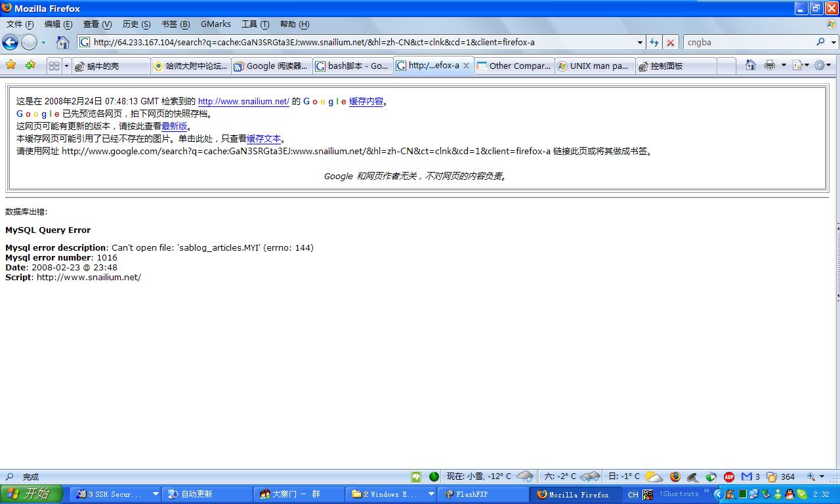Image resolution: width=840 pixels, height=504 pixels.
Task: Open the search engine dropdown arrow
Action: [833, 43]
